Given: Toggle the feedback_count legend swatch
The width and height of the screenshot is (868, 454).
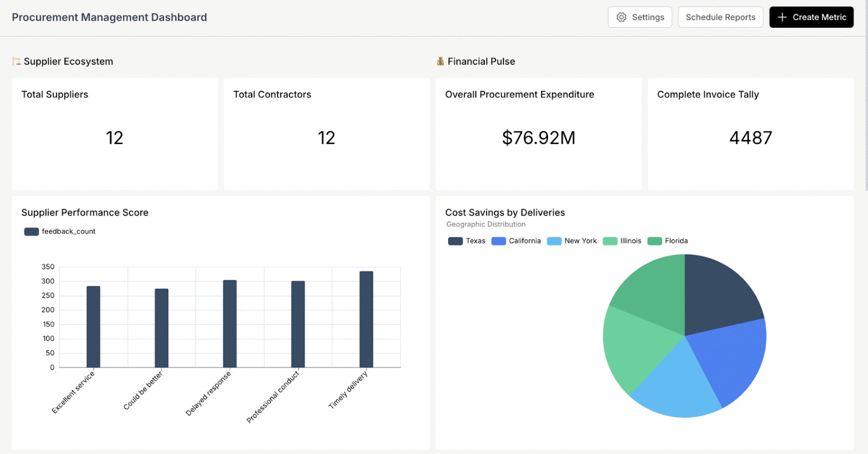Looking at the screenshot, I should point(31,231).
